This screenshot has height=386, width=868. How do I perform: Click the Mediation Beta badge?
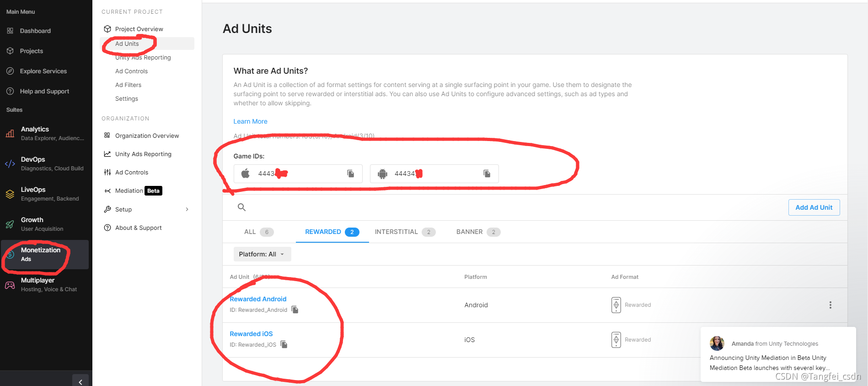(x=154, y=191)
